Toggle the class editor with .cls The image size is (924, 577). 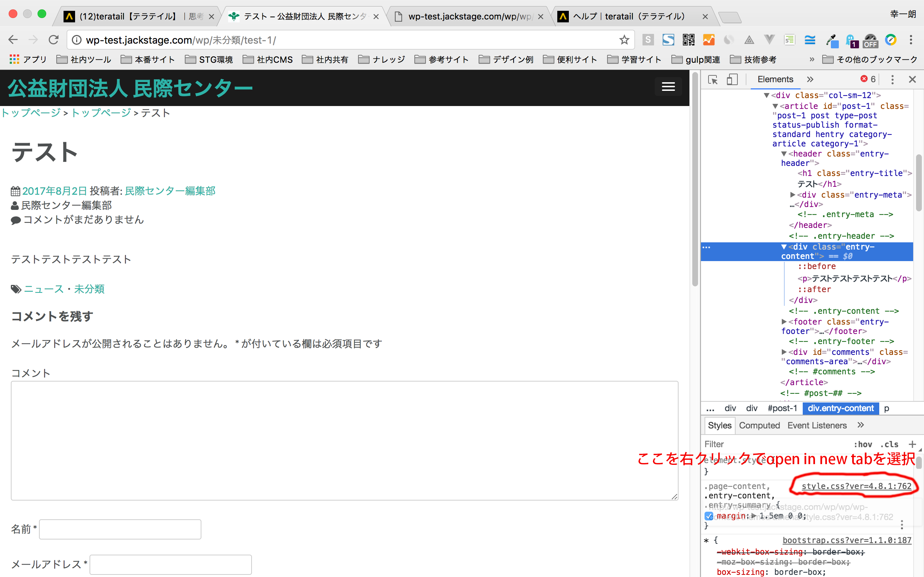[x=889, y=444]
